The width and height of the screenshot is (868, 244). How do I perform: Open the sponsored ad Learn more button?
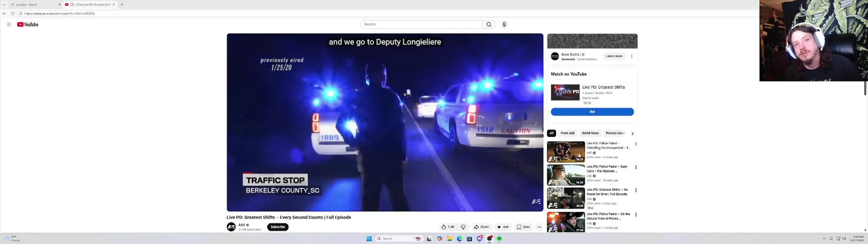(x=614, y=56)
